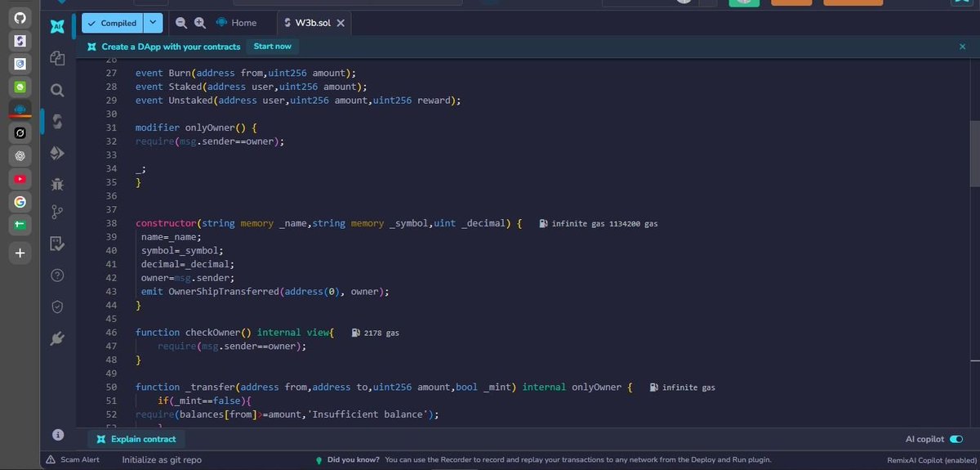This screenshot has height=470, width=980.
Task: Click 'Create a DApp with your contracts' banner text
Action: pos(171,47)
